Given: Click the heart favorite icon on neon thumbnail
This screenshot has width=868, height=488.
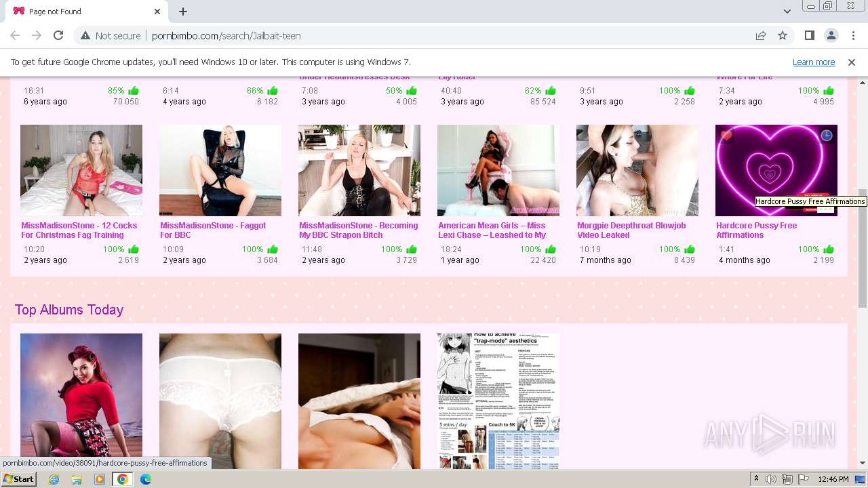Looking at the screenshot, I should [x=727, y=136].
